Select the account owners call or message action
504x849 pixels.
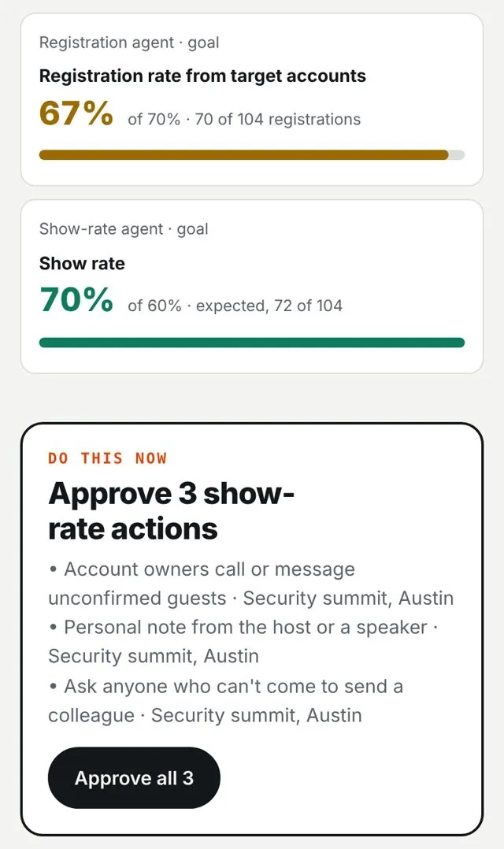tap(250, 584)
